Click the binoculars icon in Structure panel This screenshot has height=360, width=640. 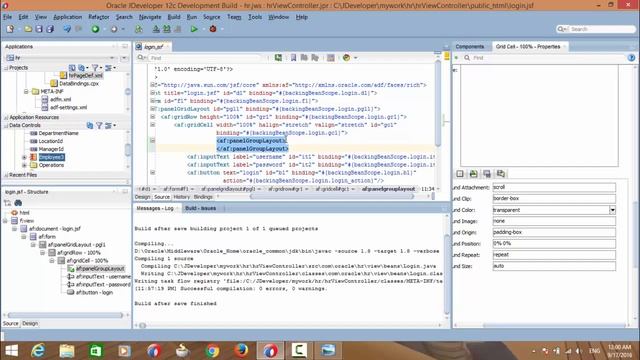point(18,203)
